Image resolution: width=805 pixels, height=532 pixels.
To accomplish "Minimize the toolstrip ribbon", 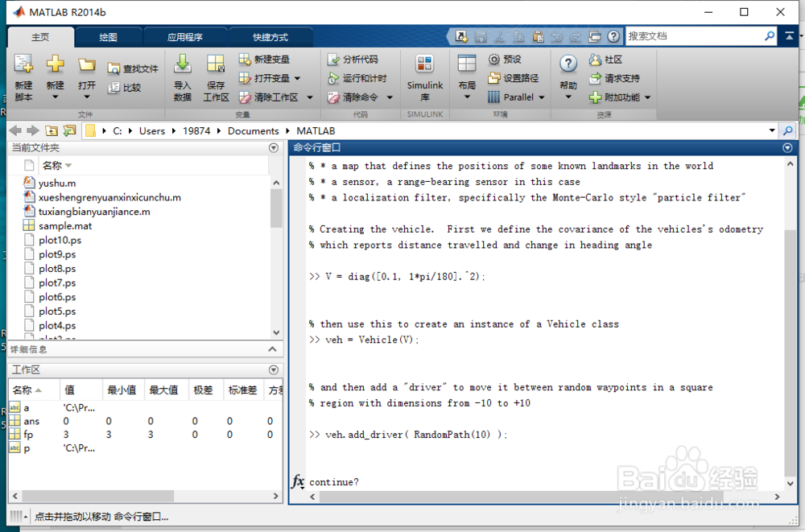I will click(789, 36).
